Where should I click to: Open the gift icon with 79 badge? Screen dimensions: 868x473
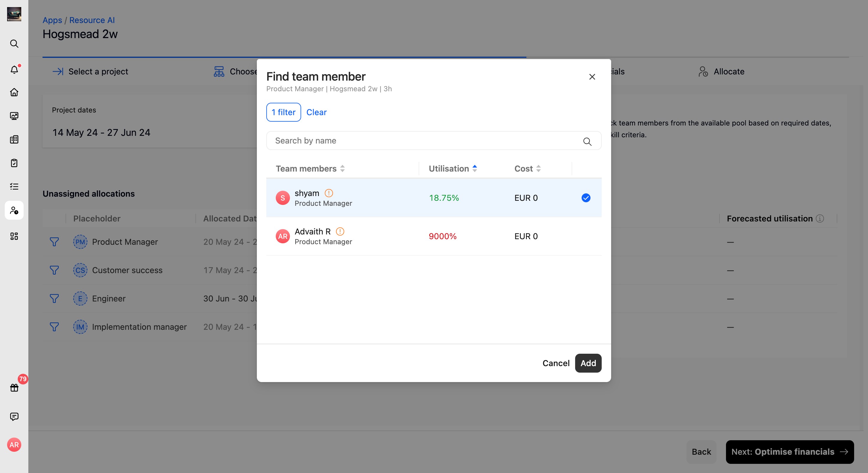tap(14, 387)
